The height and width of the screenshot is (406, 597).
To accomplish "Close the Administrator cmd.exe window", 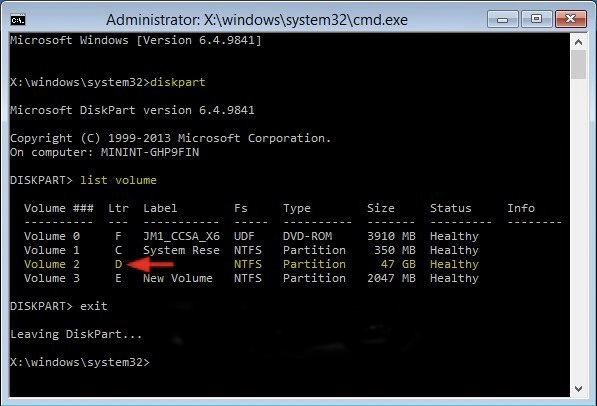I will (x=570, y=19).
